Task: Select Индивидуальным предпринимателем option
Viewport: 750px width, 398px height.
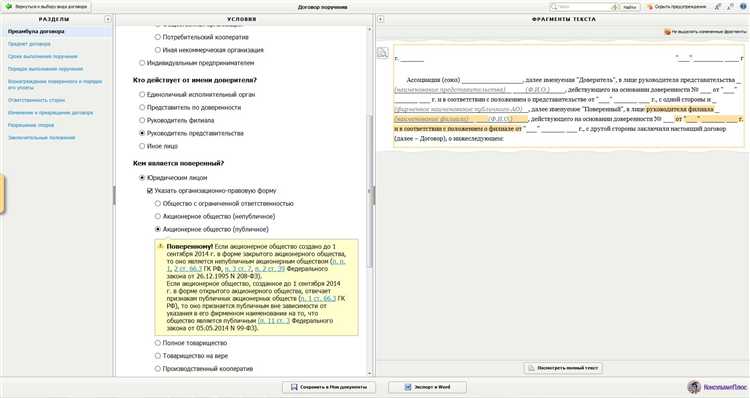Action: point(142,63)
